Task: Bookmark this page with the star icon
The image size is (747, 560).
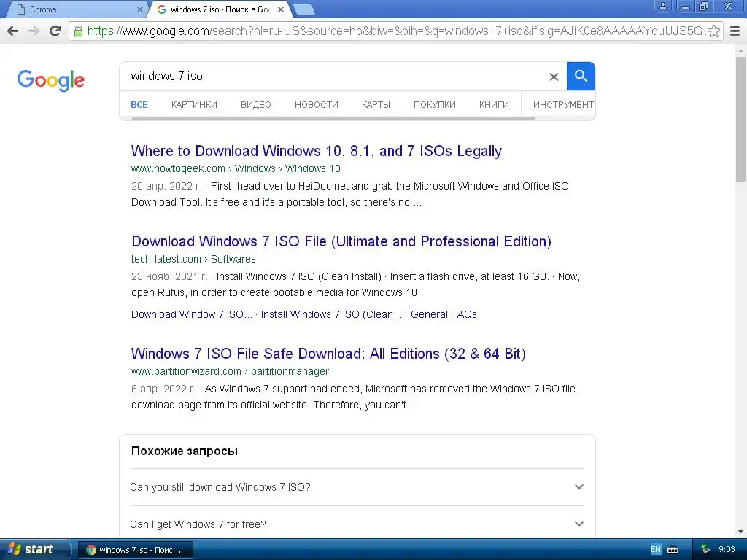Action: [713, 31]
